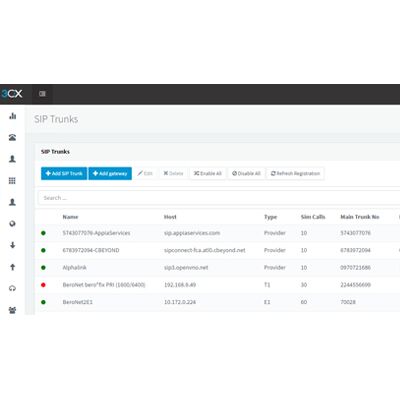The width and height of the screenshot is (400, 400).
Task: Open outbound rules up arrow icon
Action: pos(13,267)
